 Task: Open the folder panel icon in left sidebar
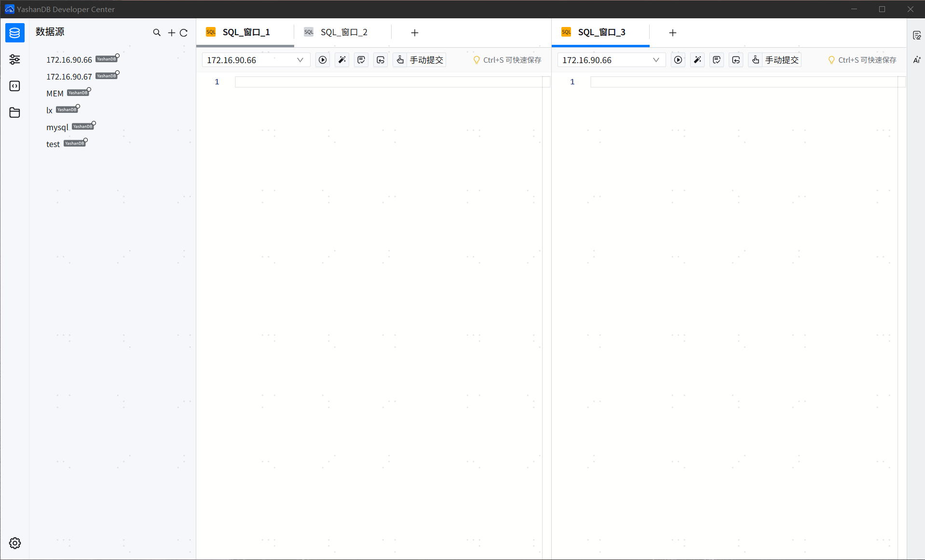click(14, 112)
